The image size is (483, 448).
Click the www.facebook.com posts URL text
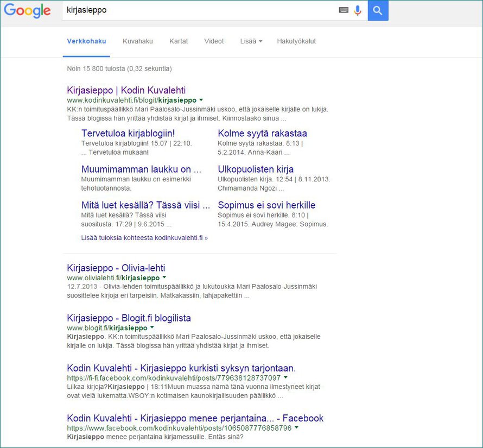(179, 428)
